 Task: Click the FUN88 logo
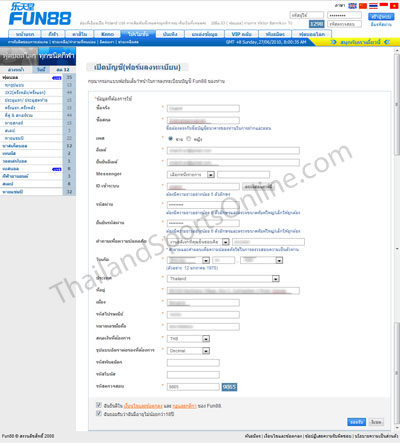point(40,14)
